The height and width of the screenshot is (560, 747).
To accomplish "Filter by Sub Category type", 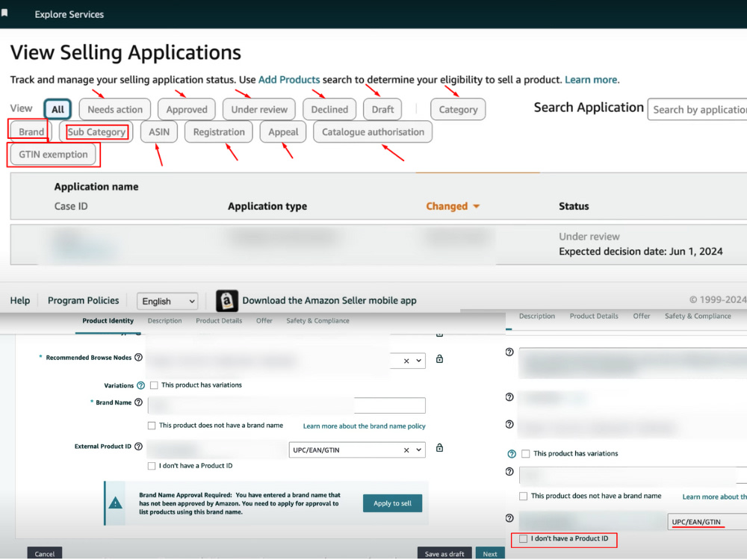I will (96, 131).
